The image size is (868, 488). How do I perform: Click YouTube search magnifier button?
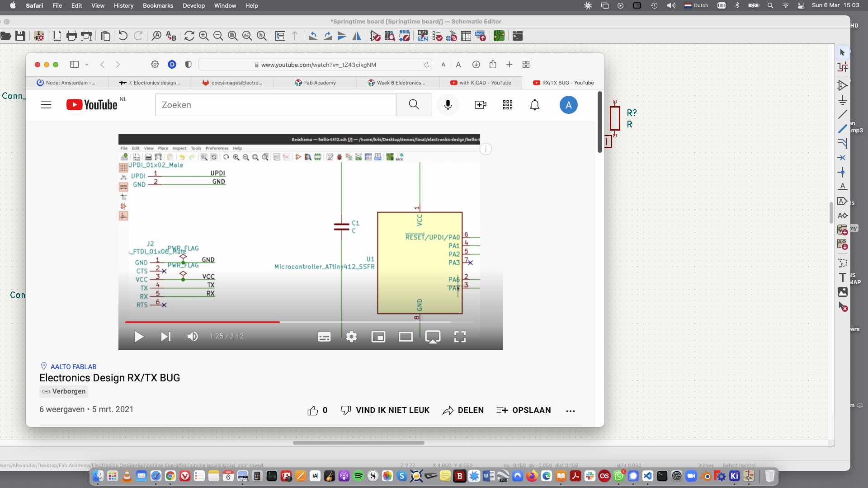tap(414, 105)
